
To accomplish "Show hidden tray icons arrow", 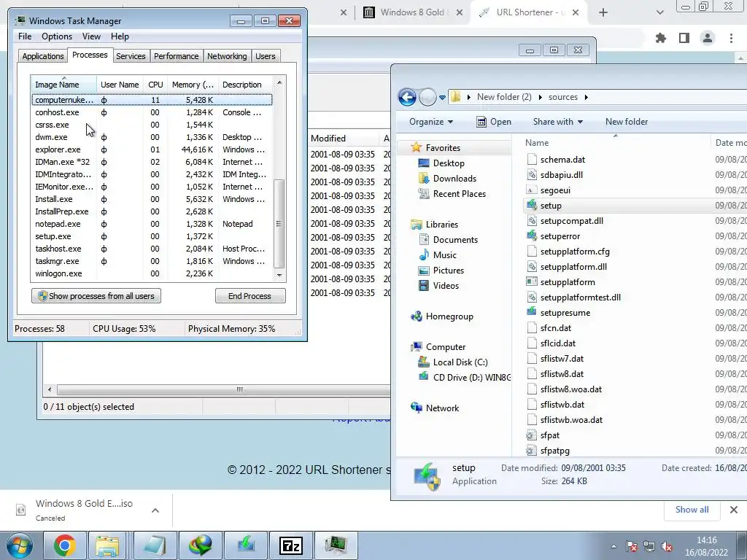I will 614,546.
